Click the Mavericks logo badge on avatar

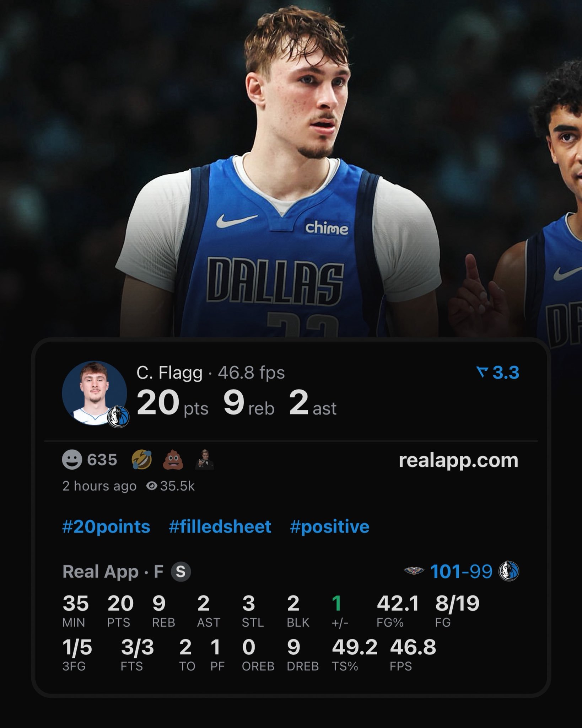(118, 417)
